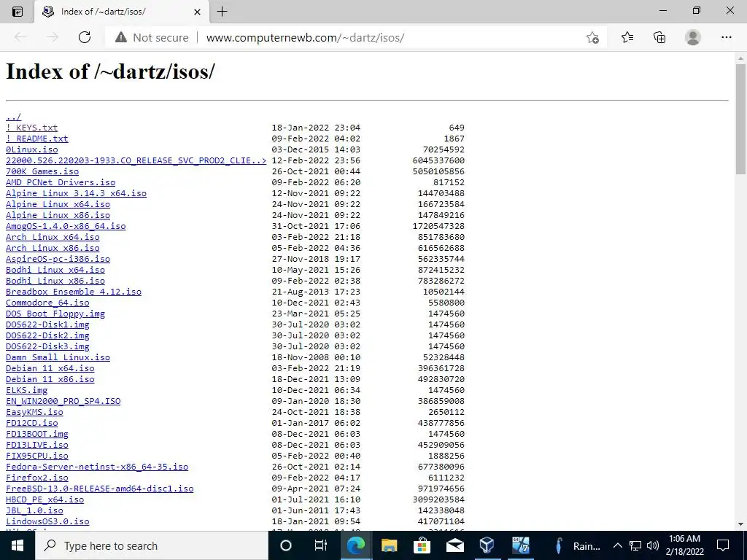The width and height of the screenshot is (747, 560).
Task: Open File Explorer from taskbar
Action: pyautogui.click(x=390, y=545)
